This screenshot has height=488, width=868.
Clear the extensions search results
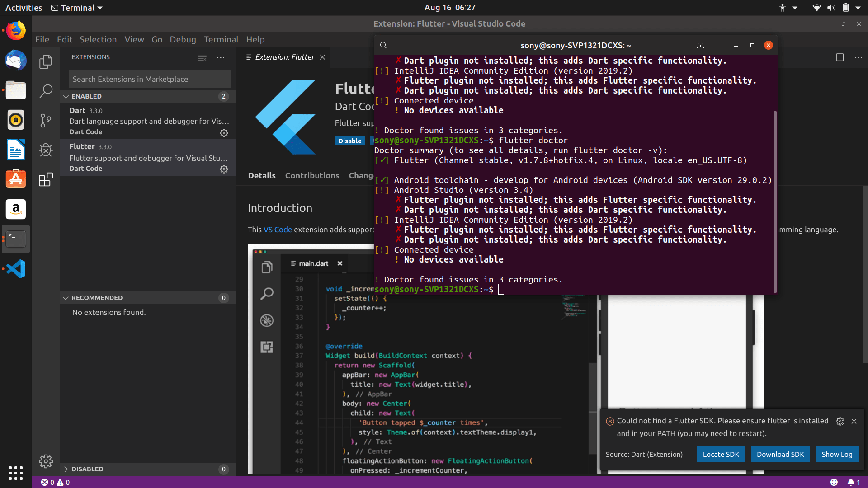tap(202, 57)
